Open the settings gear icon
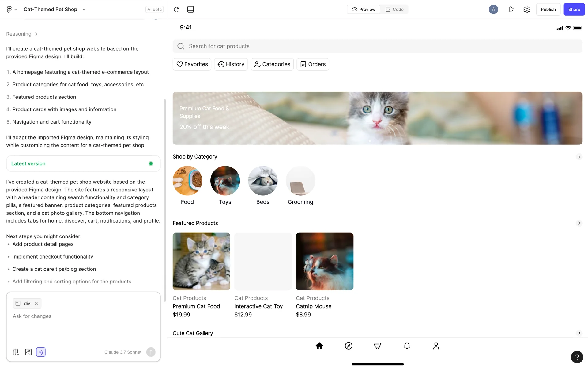 click(x=527, y=10)
